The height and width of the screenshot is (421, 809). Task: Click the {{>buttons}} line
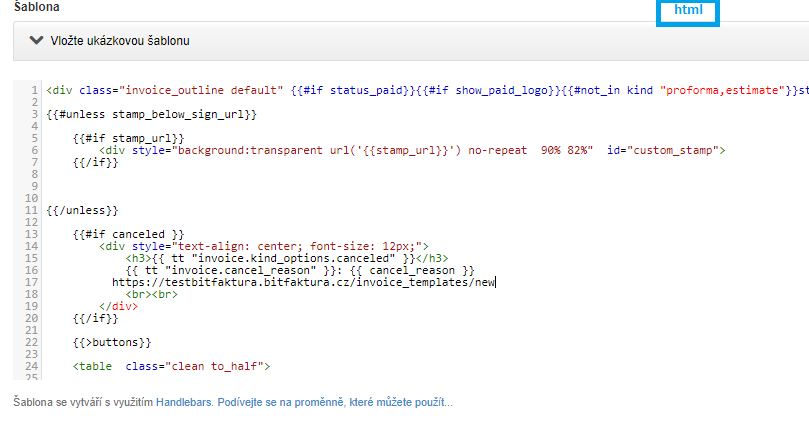click(x=112, y=342)
